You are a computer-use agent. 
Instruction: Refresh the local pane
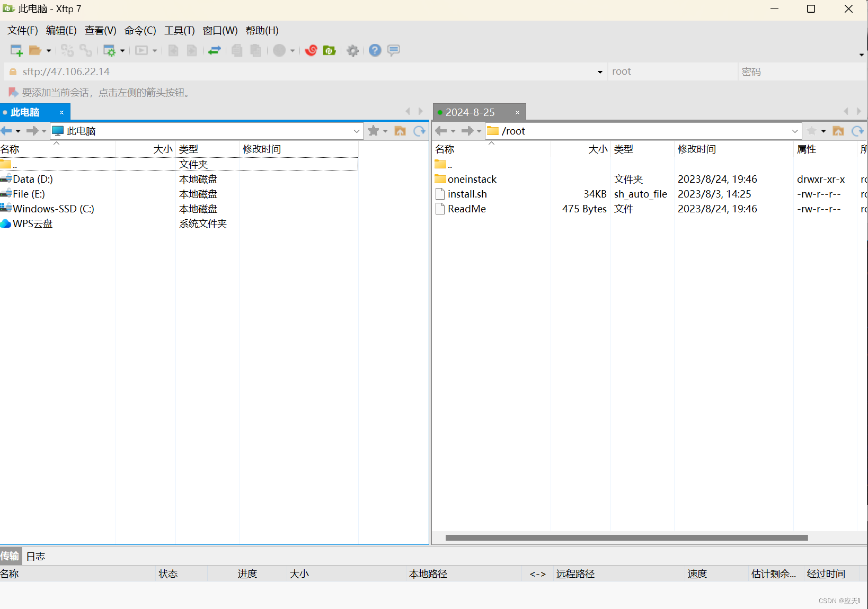tap(419, 131)
